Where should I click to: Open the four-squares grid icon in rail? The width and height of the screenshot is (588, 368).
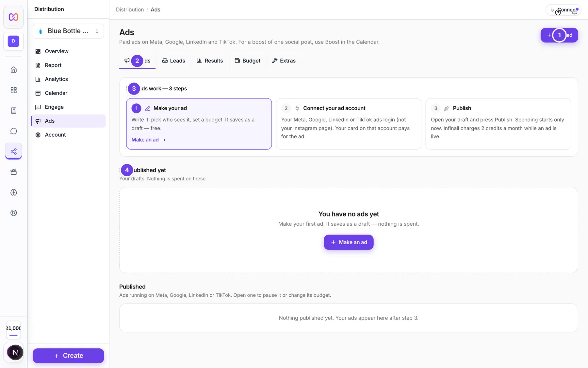(13, 90)
